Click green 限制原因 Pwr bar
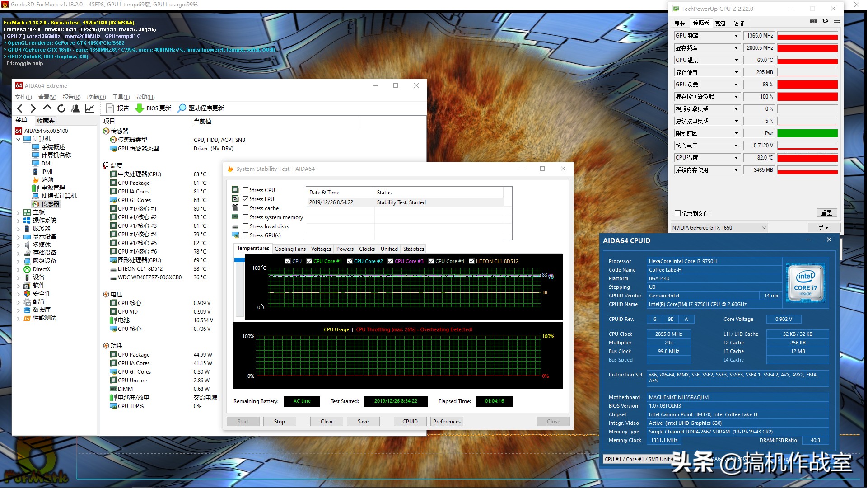The image size is (868, 489). pyautogui.click(x=807, y=133)
